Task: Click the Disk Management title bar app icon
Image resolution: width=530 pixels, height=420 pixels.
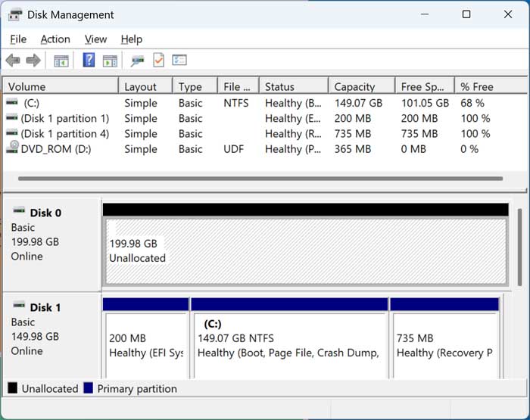Action: [x=15, y=15]
